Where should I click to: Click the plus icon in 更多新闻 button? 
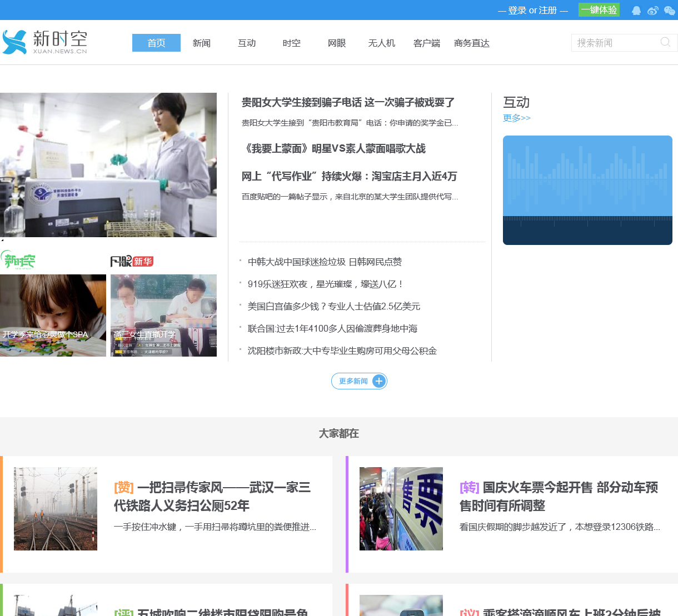click(379, 381)
